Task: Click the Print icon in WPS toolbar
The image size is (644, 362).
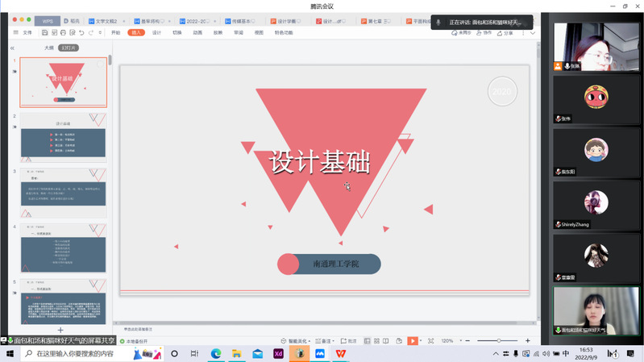Action: tap(63, 32)
